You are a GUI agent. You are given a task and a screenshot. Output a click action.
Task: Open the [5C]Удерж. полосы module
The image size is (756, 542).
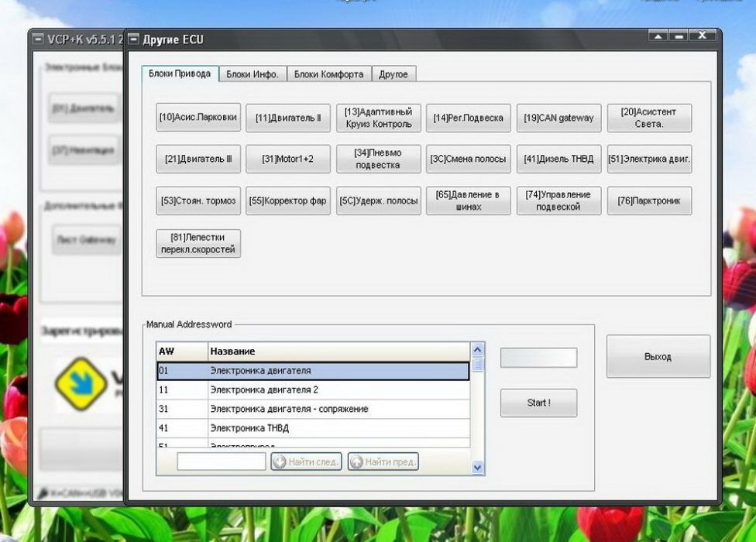coord(379,201)
